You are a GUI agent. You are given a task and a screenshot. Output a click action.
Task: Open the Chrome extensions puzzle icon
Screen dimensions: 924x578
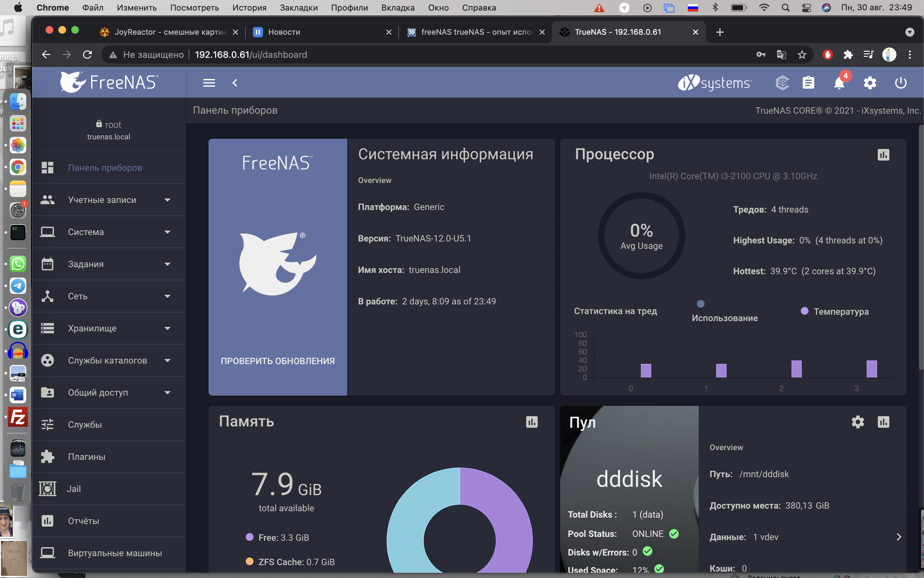point(848,55)
